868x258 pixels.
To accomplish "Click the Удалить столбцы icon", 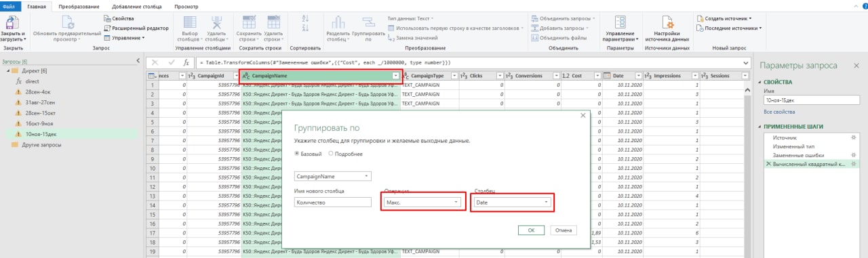I will (217, 22).
